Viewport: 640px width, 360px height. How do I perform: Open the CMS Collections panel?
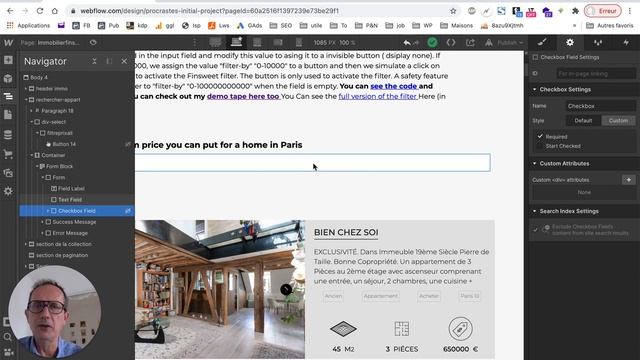8,134
